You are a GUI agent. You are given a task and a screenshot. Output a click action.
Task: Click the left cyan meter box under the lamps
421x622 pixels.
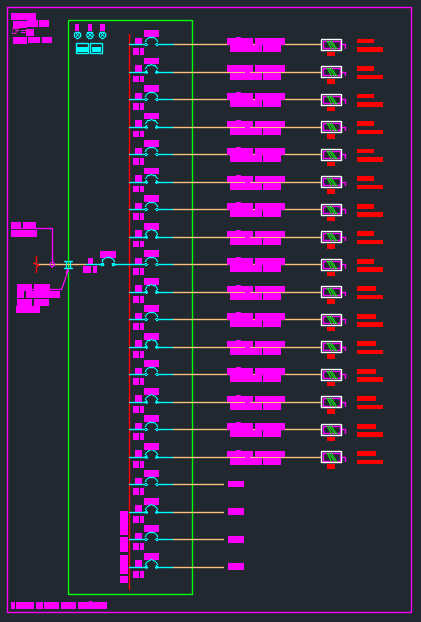click(83, 48)
